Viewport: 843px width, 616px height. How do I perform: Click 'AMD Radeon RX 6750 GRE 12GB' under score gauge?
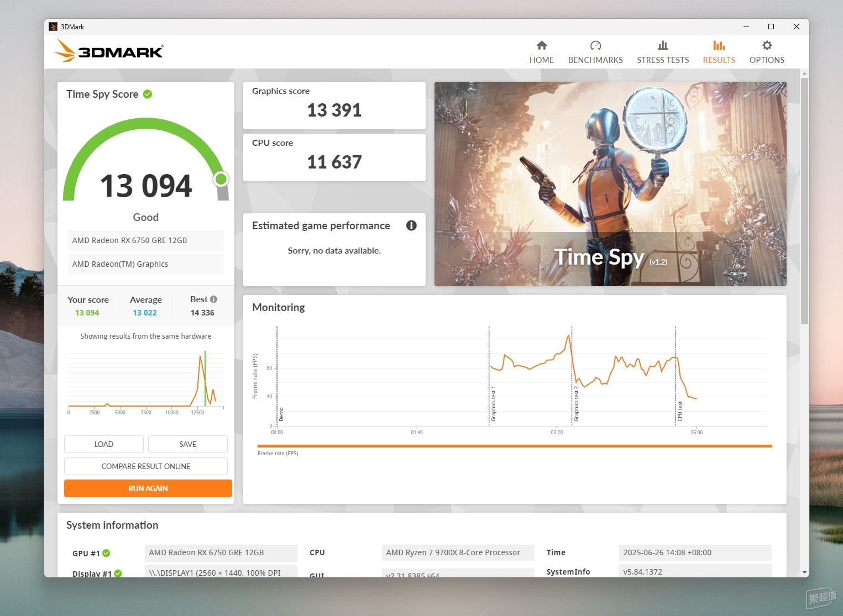[x=146, y=240]
